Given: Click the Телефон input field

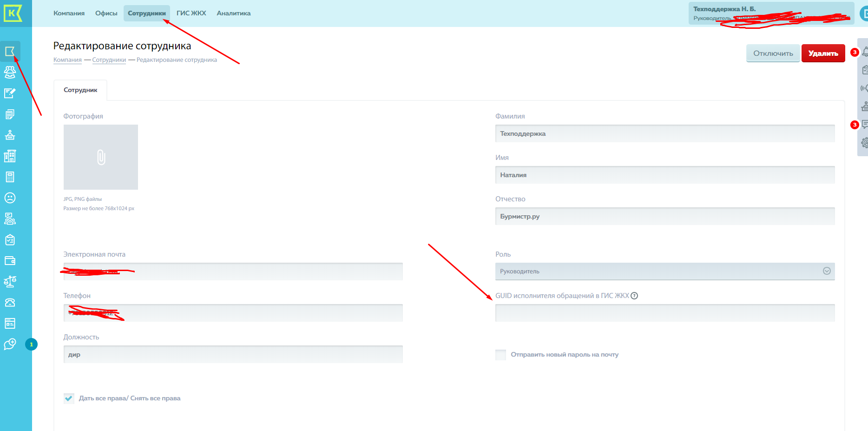Looking at the screenshot, I should pyautogui.click(x=233, y=313).
